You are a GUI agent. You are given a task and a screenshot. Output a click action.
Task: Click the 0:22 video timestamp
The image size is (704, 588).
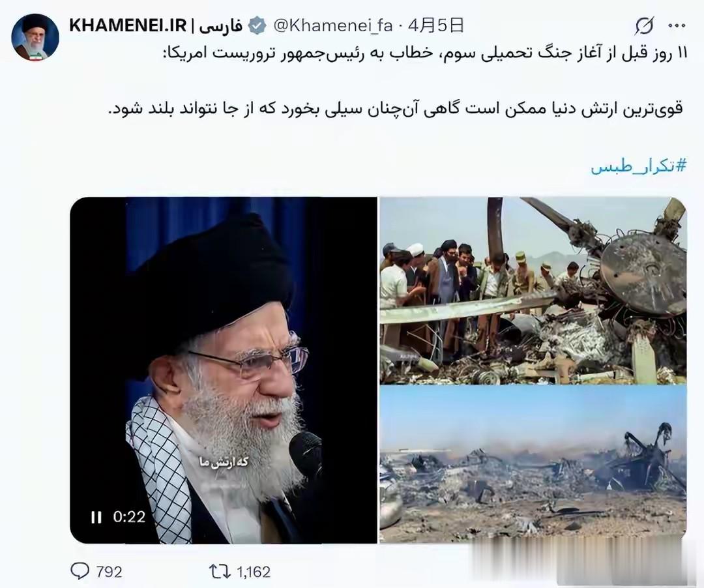tap(129, 517)
